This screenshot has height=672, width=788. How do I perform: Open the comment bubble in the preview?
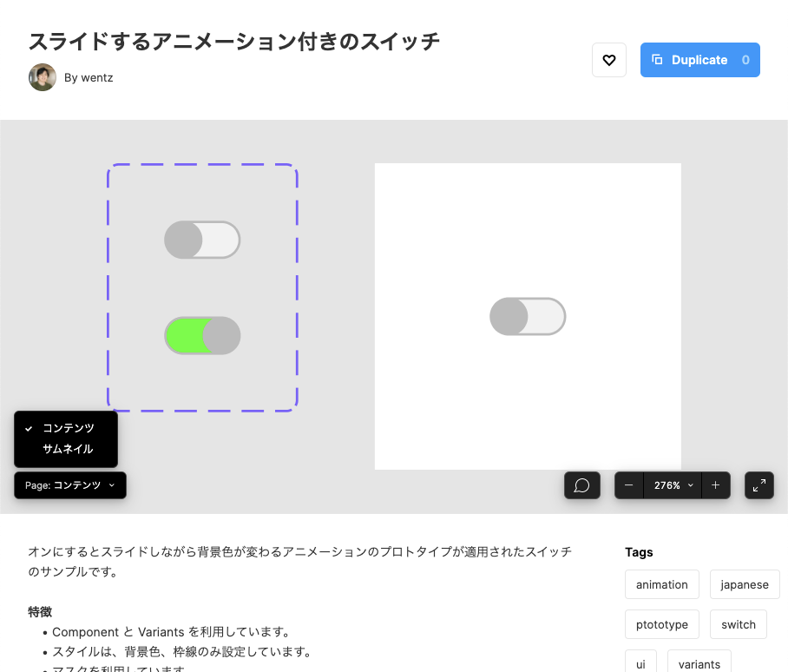coord(581,484)
